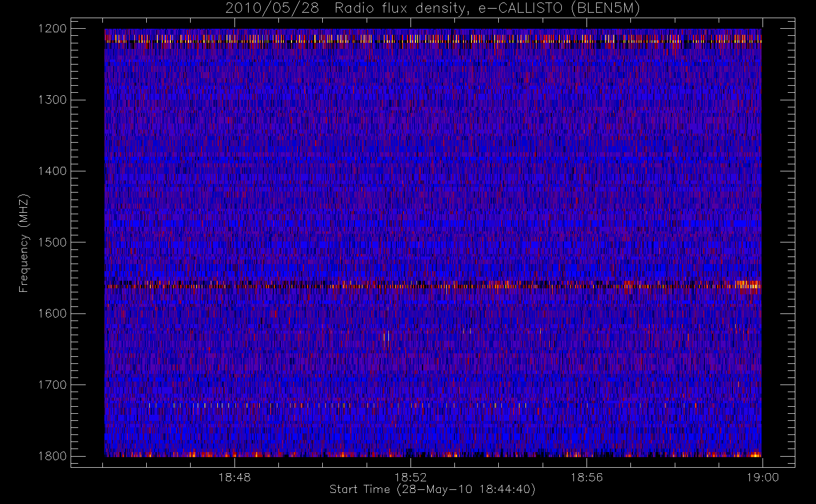
Task: Click the bright interference band near 1560 MHz
Action: 433,285
